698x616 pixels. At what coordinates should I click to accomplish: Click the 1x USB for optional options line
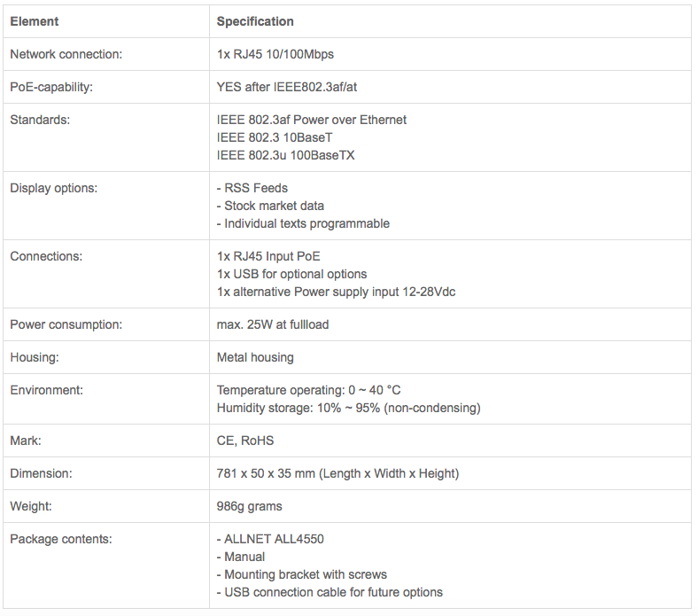292,274
